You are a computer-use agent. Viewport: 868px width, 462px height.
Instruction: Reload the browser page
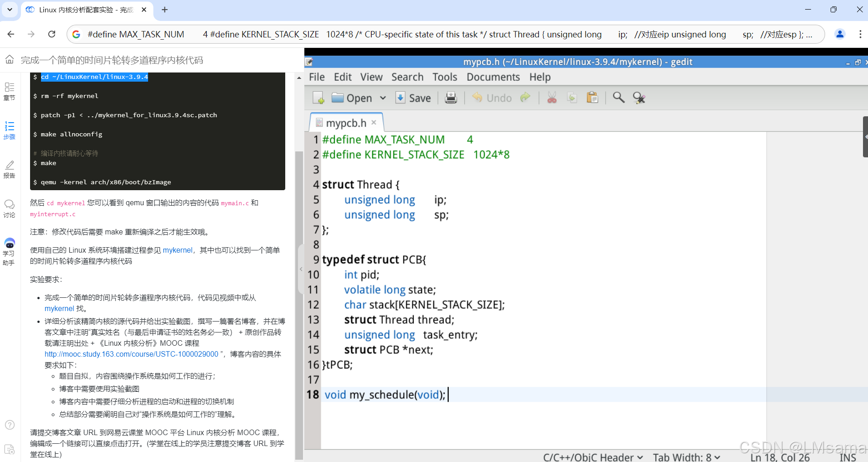pos(52,34)
